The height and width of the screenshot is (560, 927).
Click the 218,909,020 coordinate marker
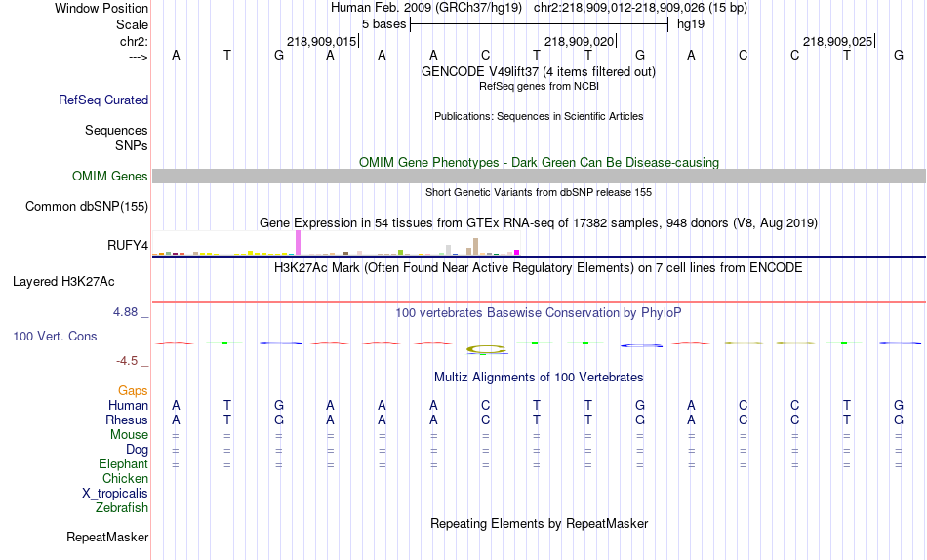point(579,41)
